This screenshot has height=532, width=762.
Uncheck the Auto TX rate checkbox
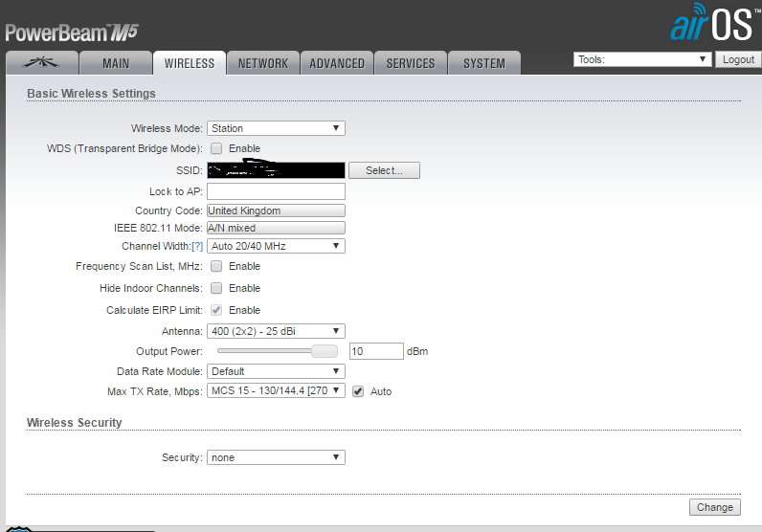coord(358,391)
